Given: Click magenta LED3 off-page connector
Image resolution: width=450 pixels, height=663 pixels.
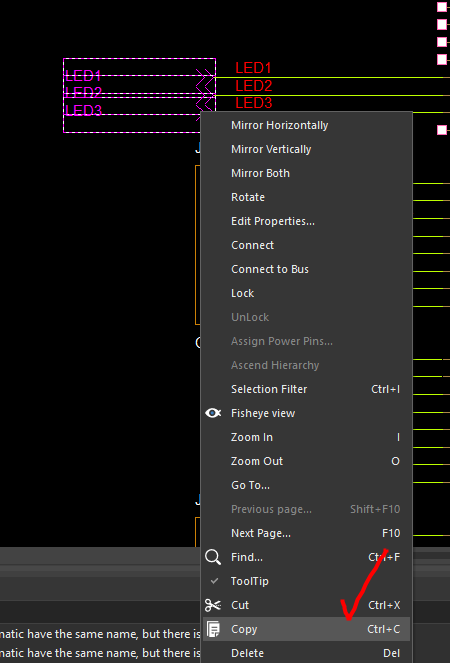Looking at the screenshot, I should pyautogui.click(x=83, y=110).
